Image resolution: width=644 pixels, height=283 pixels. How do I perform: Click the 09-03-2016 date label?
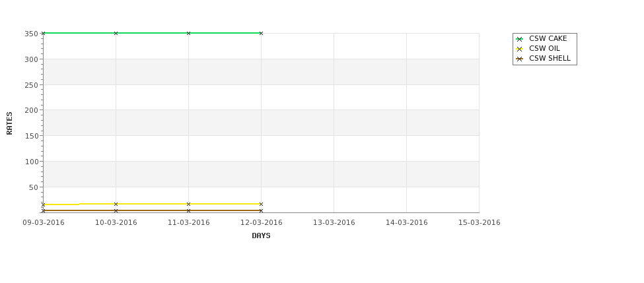point(44,222)
